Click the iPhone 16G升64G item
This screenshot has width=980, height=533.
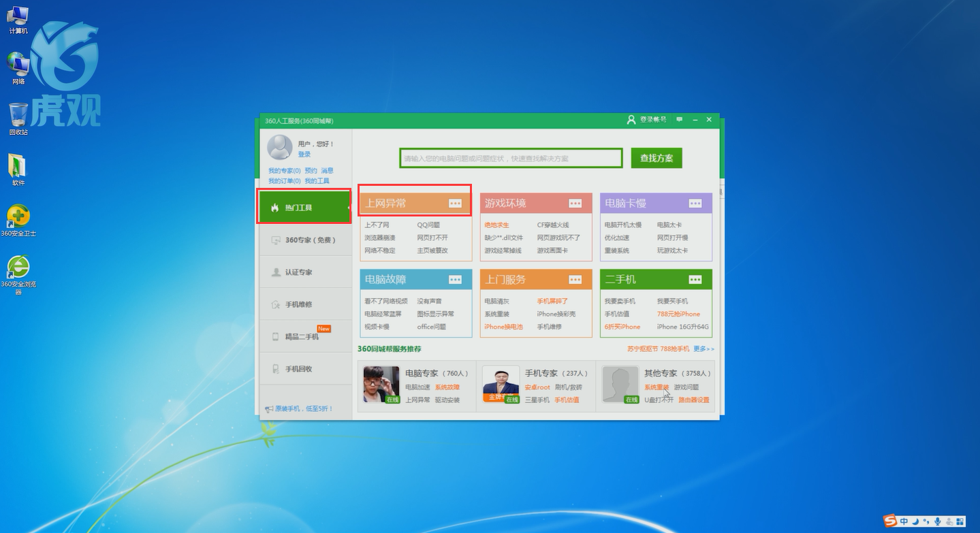(683, 327)
